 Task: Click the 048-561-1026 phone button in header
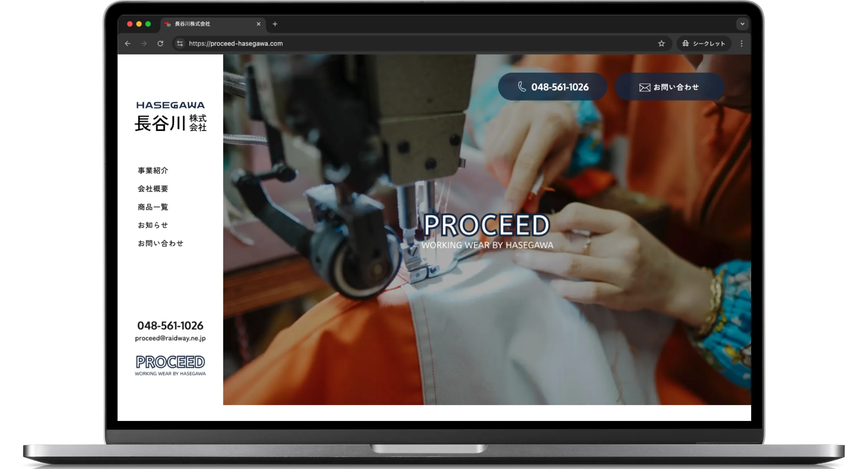(x=552, y=87)
